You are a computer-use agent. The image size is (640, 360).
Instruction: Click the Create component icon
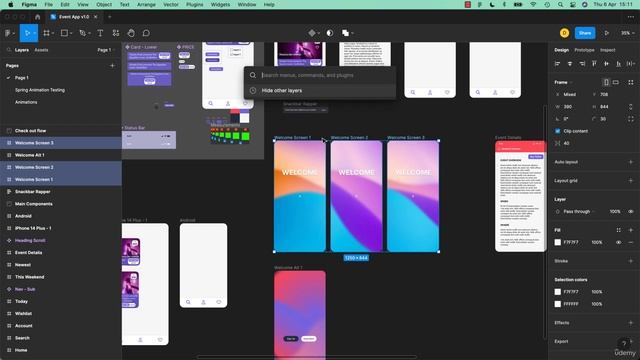(312, 33)
